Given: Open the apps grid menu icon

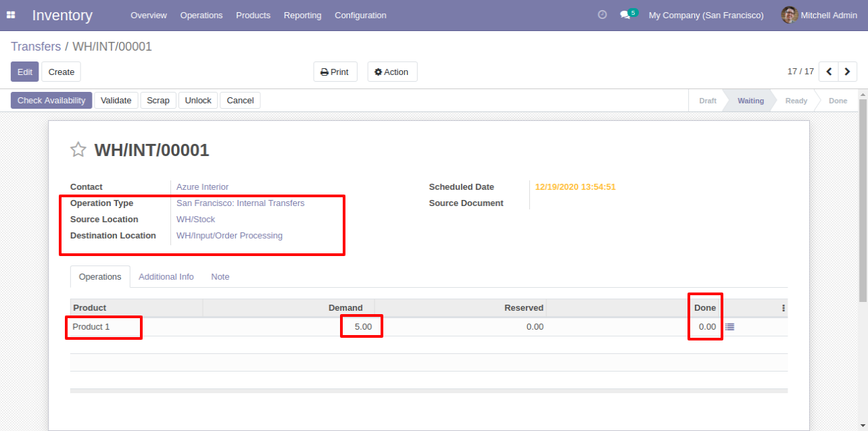Looking at the screenshot, I should 11,15.
